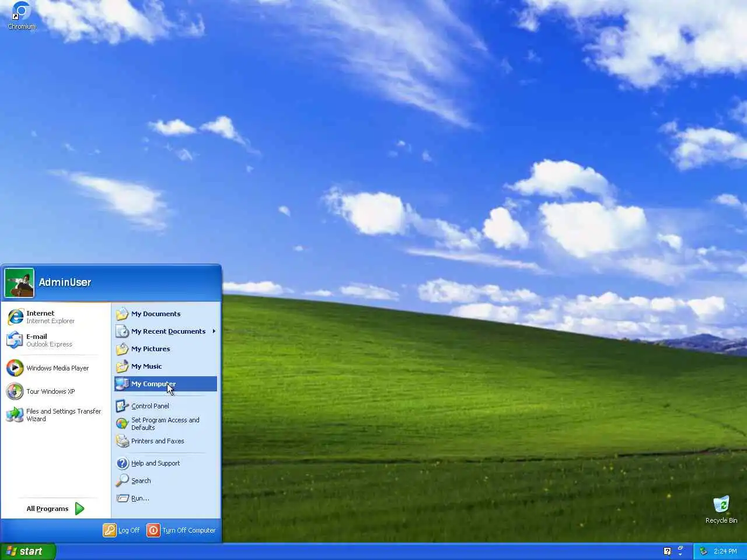This screenshot has height=560, width=747.
Task: Click the 2:24 PM taskbar clock
Action: pos(725,551)
